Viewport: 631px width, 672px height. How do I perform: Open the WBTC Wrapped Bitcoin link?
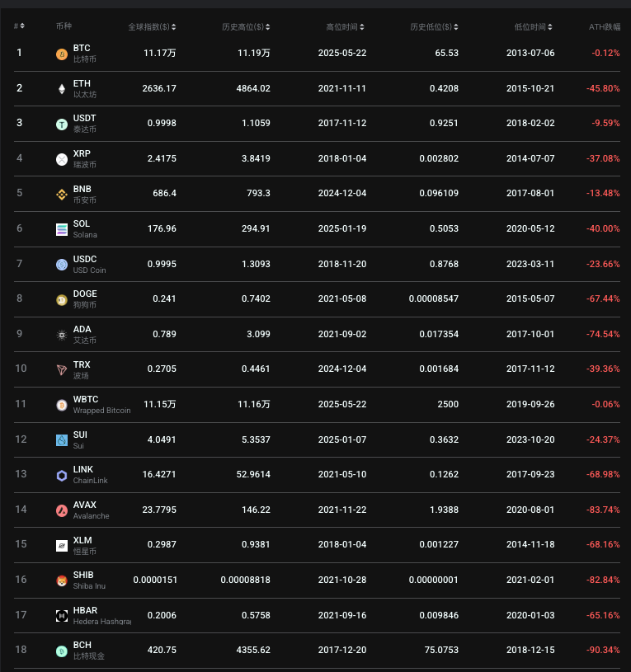(101, 405)
